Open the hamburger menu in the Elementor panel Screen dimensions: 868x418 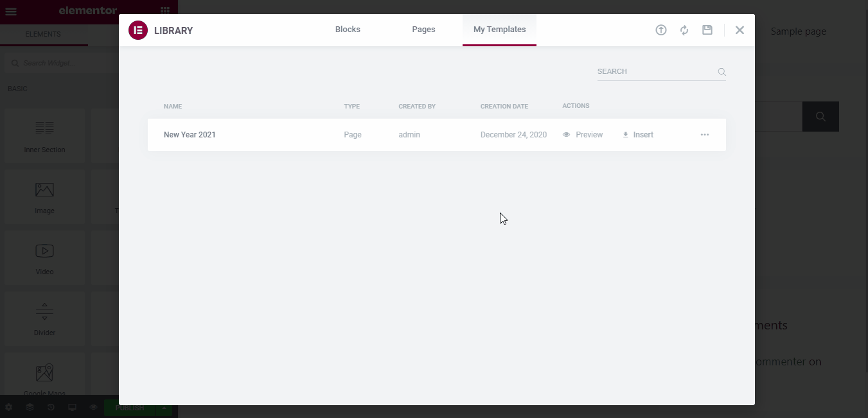click(x=11, y=12)
